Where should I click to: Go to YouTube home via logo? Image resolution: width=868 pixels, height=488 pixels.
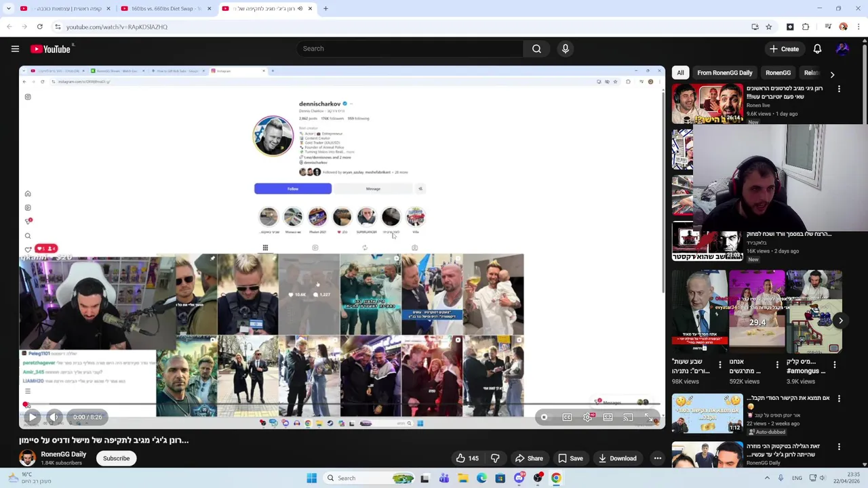(50, 49)
